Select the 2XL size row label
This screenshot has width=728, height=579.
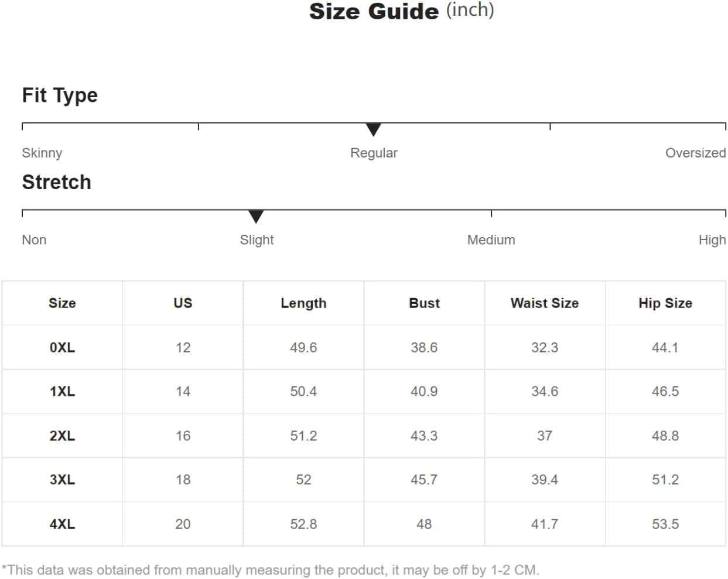62,436
